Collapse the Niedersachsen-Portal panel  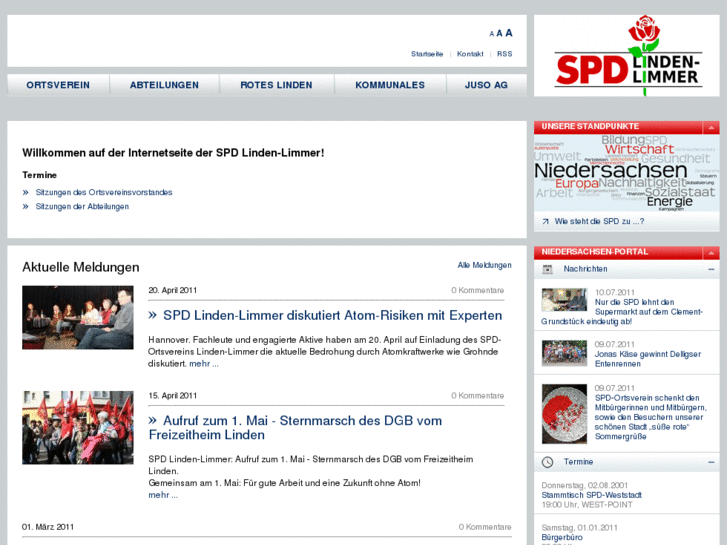(711, 253)
